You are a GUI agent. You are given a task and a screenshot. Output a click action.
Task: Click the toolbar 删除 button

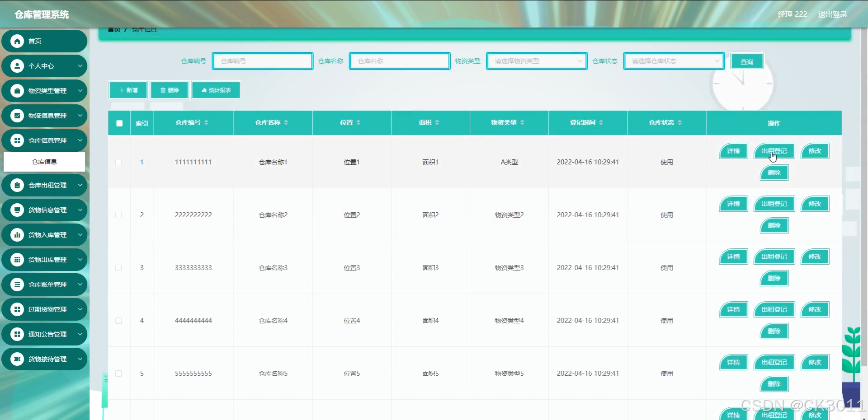[x=169, y=90]
